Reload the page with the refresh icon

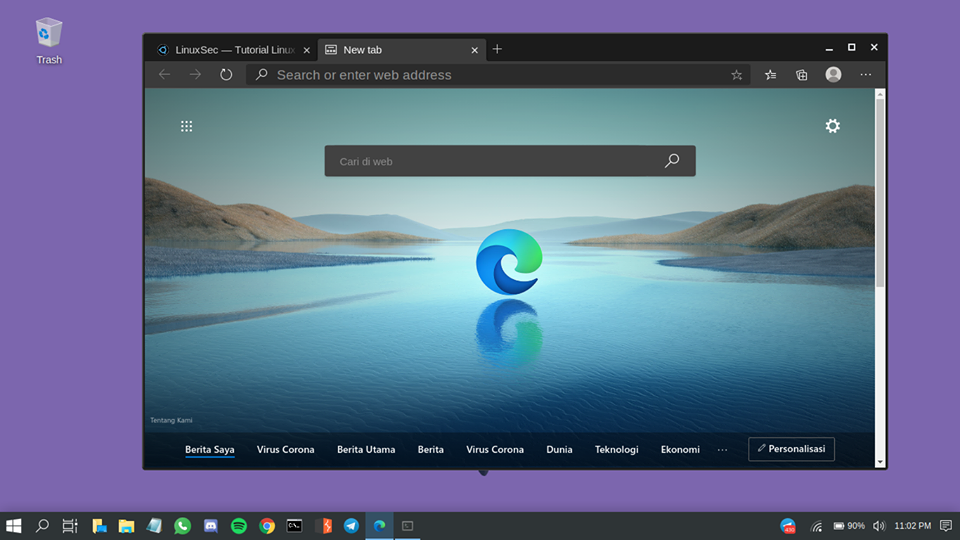[226, 75]
